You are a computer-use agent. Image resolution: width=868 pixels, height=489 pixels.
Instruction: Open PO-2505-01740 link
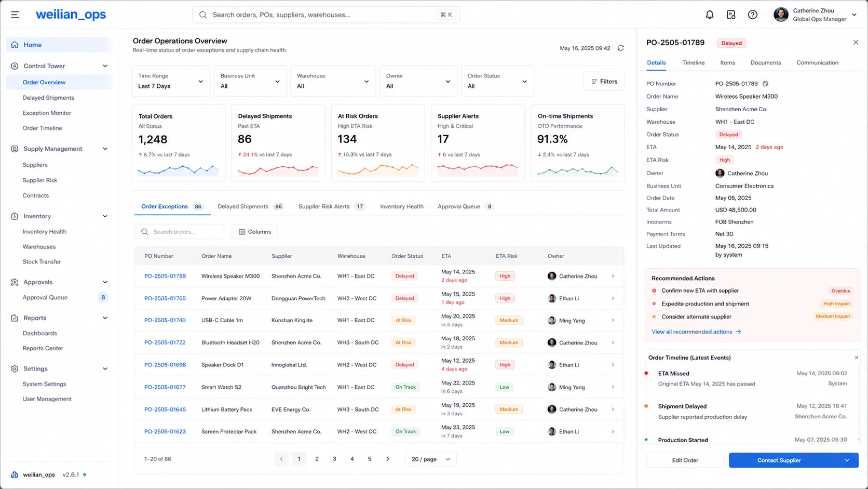tap(165, 320)
